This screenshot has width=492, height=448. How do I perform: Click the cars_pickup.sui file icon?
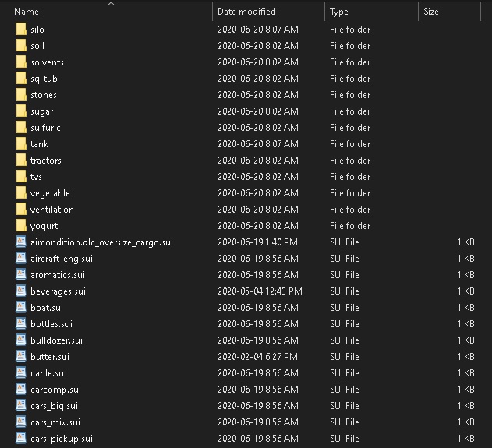21,439
